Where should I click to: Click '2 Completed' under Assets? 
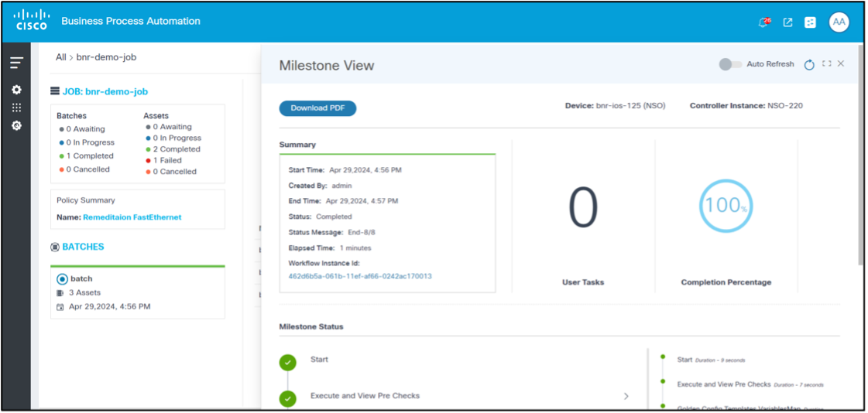click(177, 149)
